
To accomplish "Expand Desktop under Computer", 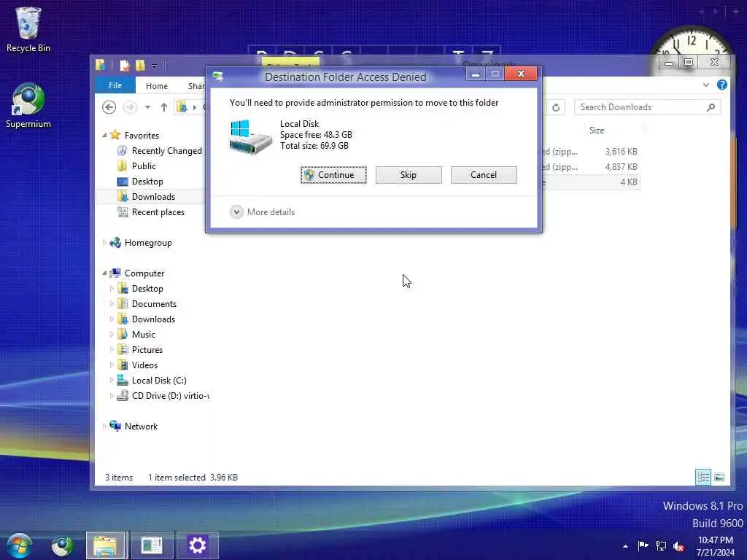I will coord(112,289).
